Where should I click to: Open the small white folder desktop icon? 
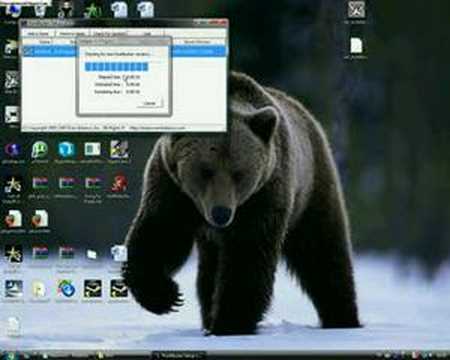point(92,254)
